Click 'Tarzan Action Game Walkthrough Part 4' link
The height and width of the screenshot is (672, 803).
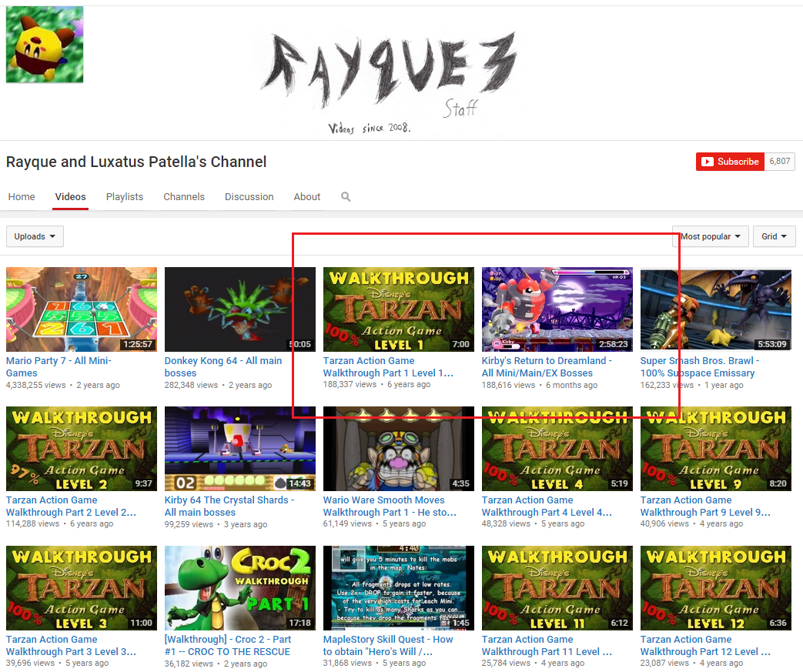coord(547,506)
